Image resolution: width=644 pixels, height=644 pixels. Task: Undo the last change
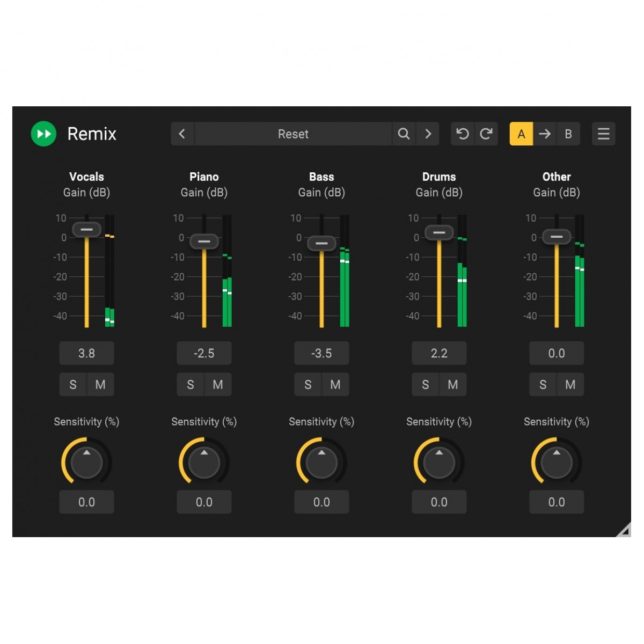(x=463, y=134)
